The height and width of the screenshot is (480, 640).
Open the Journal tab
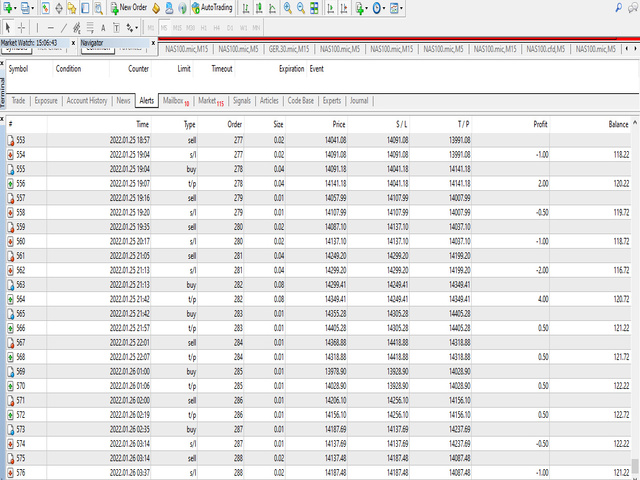pos(359,101)
